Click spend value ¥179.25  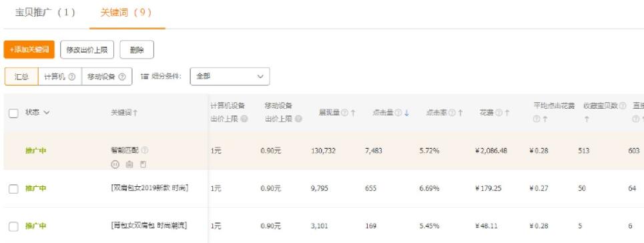(x=489, y=189)
